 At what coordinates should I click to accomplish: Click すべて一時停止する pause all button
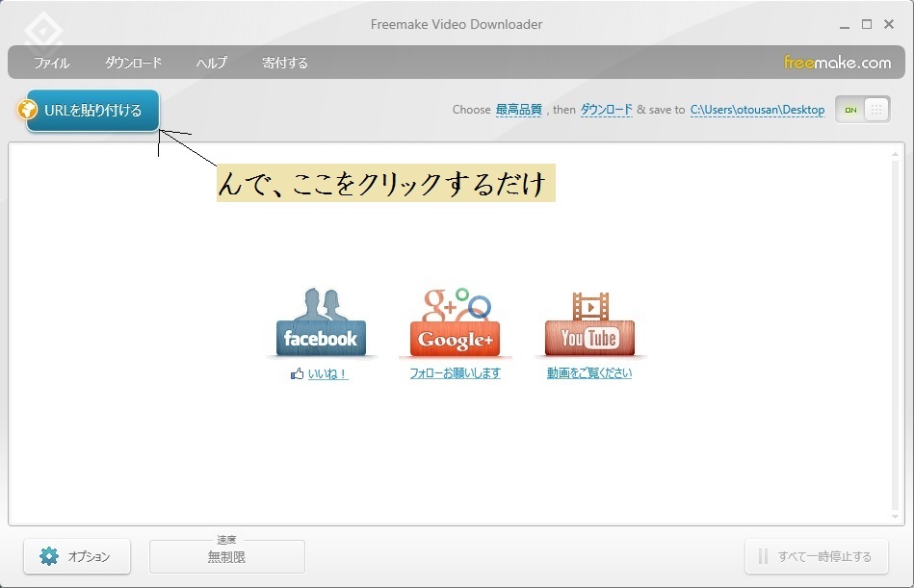tap(817, 556)
